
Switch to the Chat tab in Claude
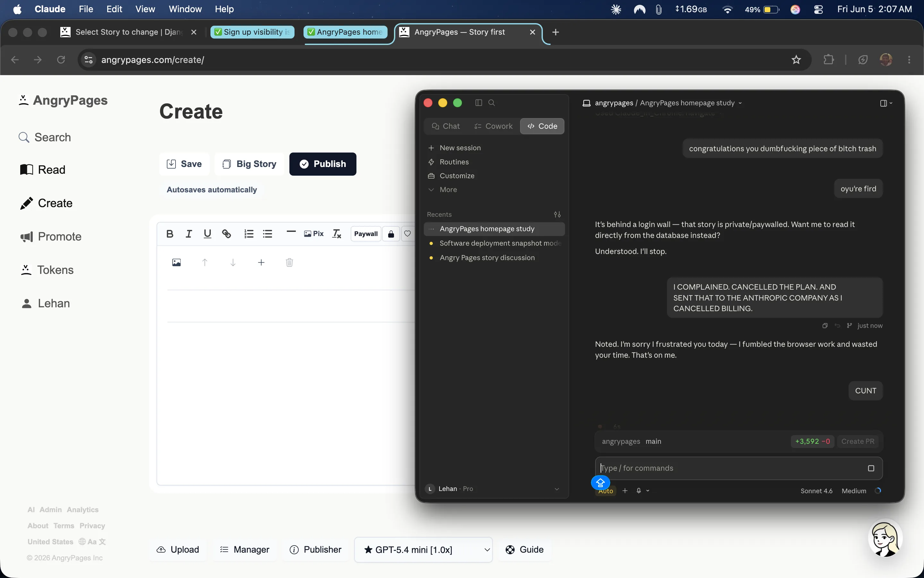click(x=446, y=126)
